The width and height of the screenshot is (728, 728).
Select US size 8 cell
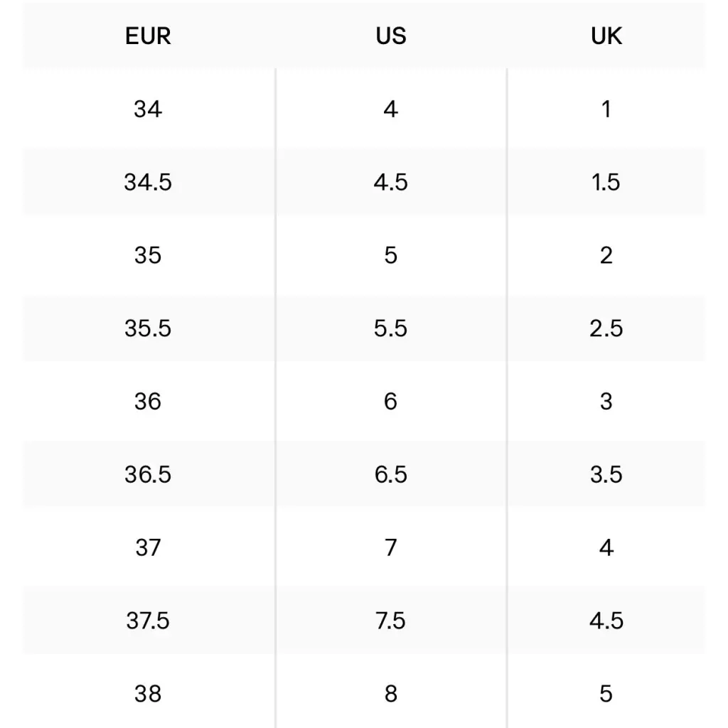coord(390,693)
